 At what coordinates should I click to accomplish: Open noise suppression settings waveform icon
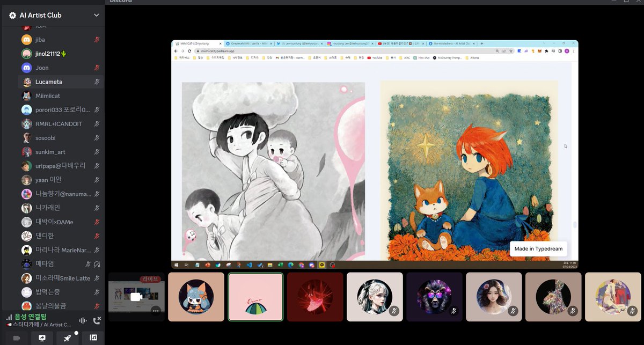click(83, 320)
